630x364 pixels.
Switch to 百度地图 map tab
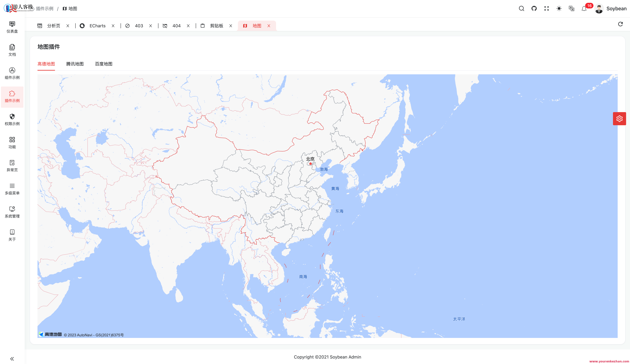tap(104, 64)
